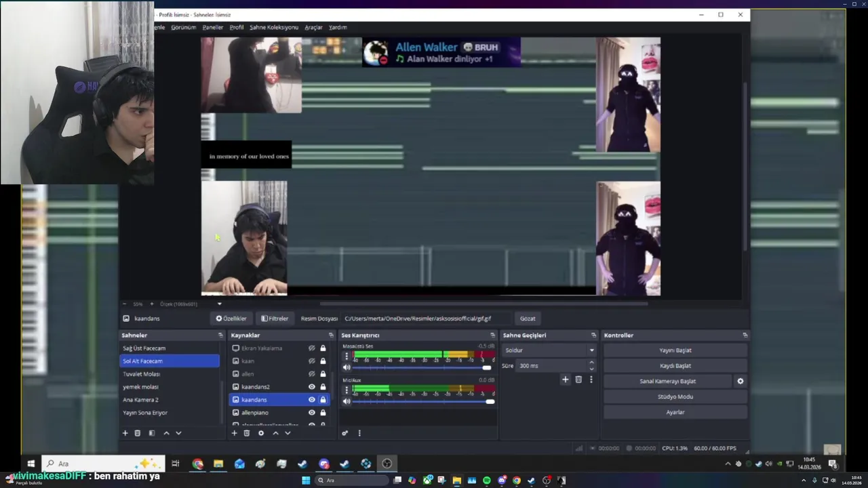The width and height of the screenshot is (868, 488).
Task: Open Mic/Aux options three-dot button
Action: 346,390
